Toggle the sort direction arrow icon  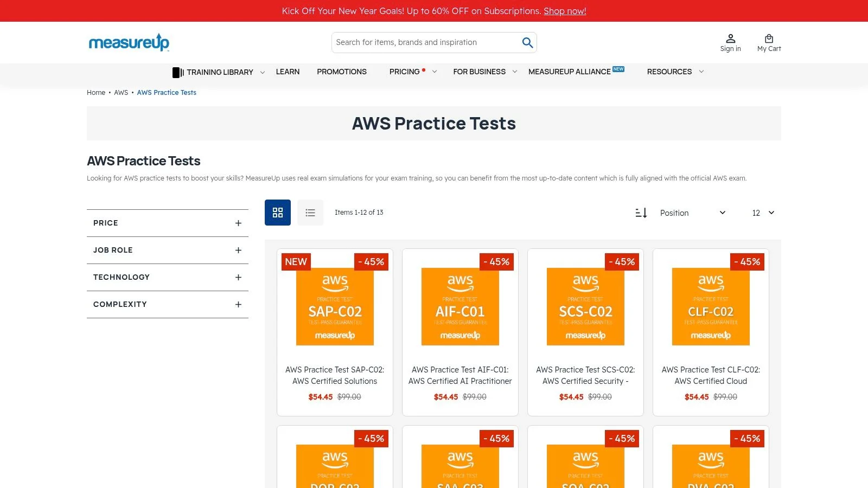pos(641,213)
